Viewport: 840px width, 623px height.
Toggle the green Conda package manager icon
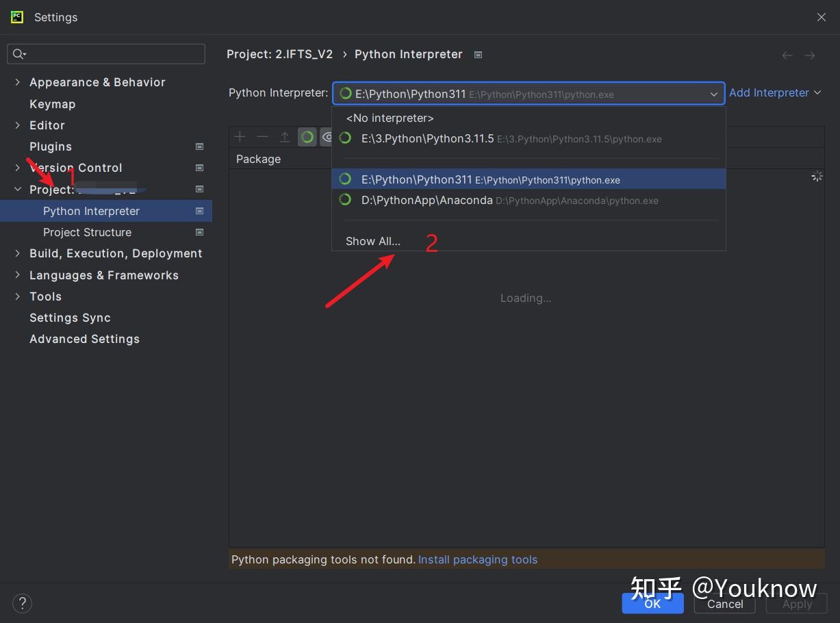tap(307, 137)
